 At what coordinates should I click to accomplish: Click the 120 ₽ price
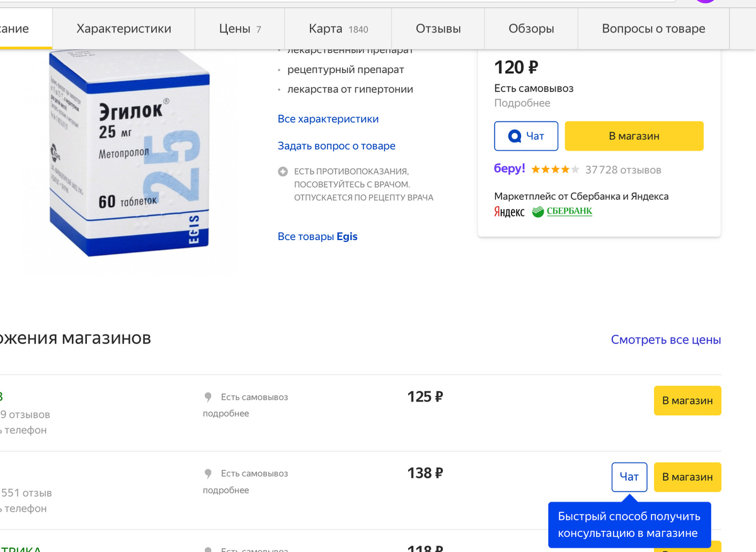point(516,67)
